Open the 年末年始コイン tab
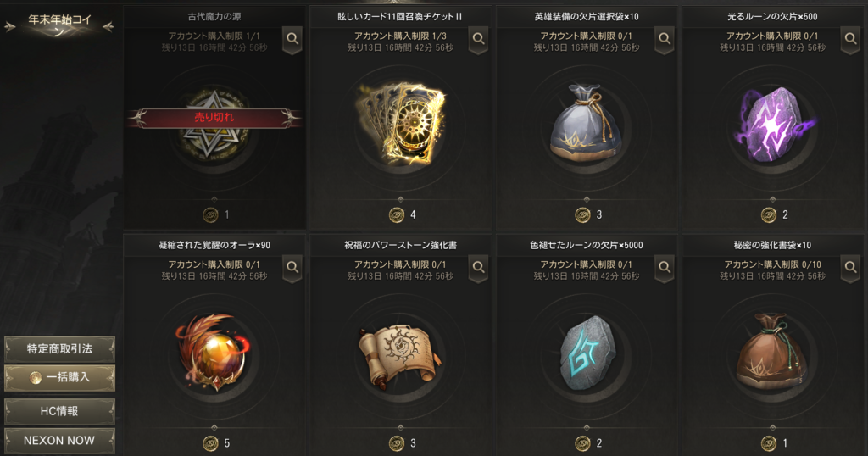The width and height of the screenshot is (868, 456). [x=59, y=25]
